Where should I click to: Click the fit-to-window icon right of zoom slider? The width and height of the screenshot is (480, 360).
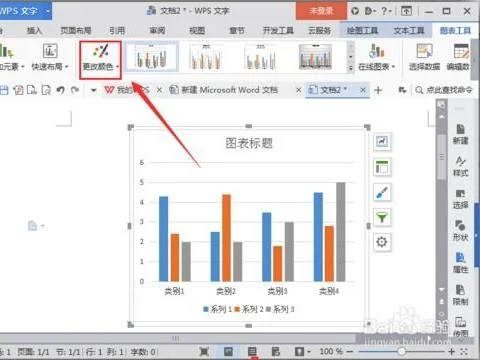click(x=464, y=351)
